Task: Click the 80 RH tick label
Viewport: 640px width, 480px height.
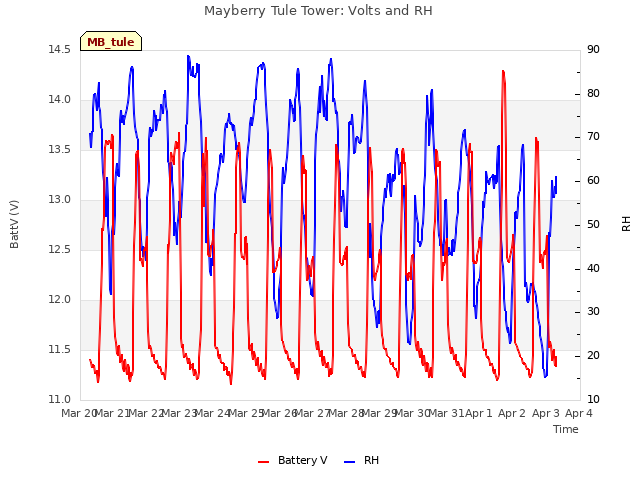Action: pyautogui.click(x=593, y=93)
